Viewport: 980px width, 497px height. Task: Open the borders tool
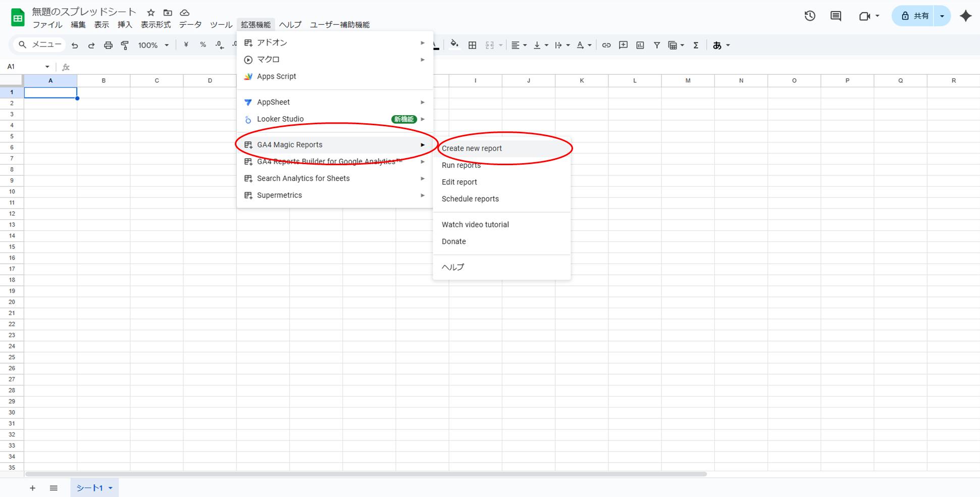pos(473,45)
